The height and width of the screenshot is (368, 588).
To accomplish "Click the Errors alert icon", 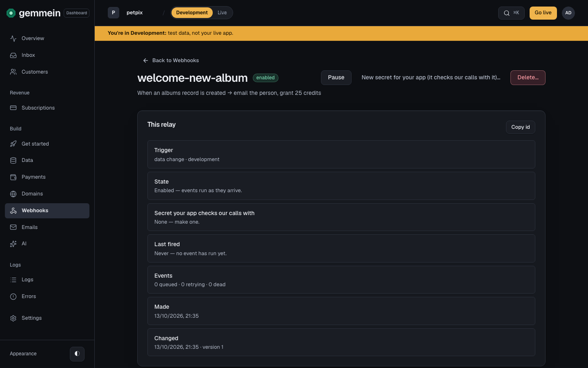I will [x=13, y=296].
